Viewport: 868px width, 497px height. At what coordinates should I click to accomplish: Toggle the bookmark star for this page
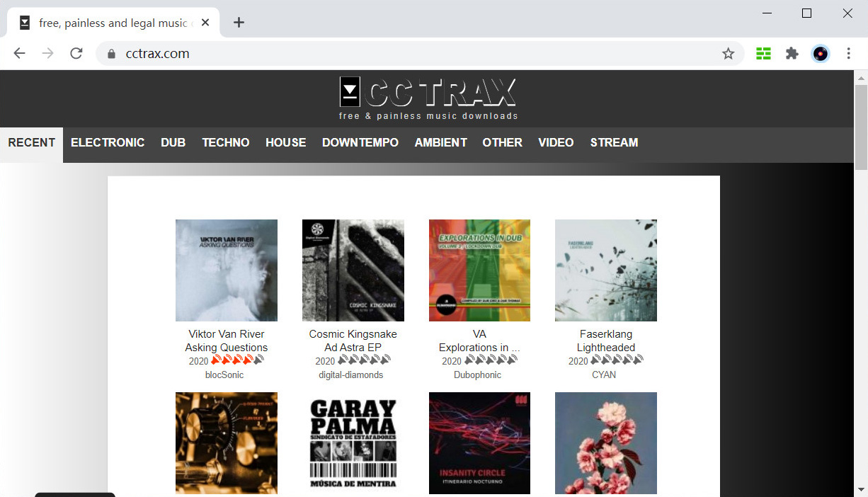tap(729, 53)
